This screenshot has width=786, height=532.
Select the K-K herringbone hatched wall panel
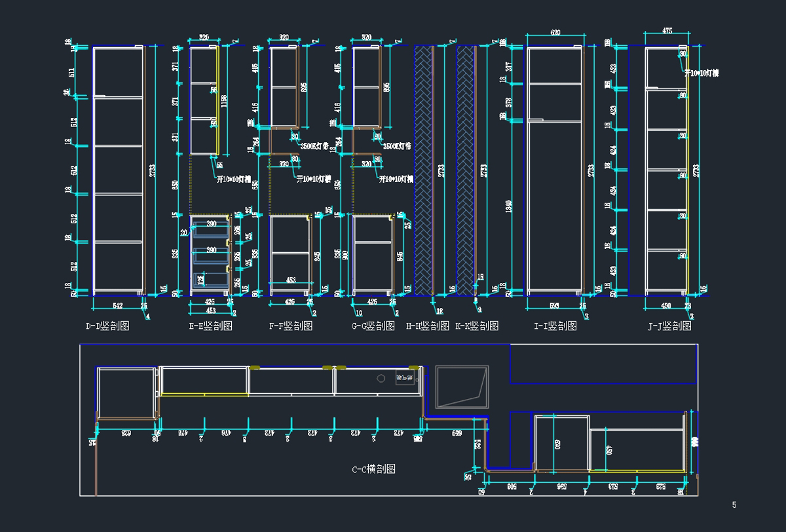[x=465, y=170]
